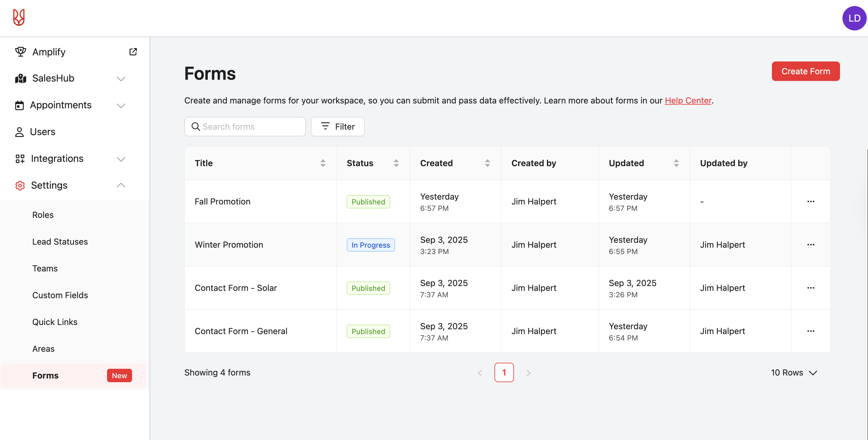The image size is (868, 440).
Task: Collapse the Settings section chevron
Action: [121, 185]
